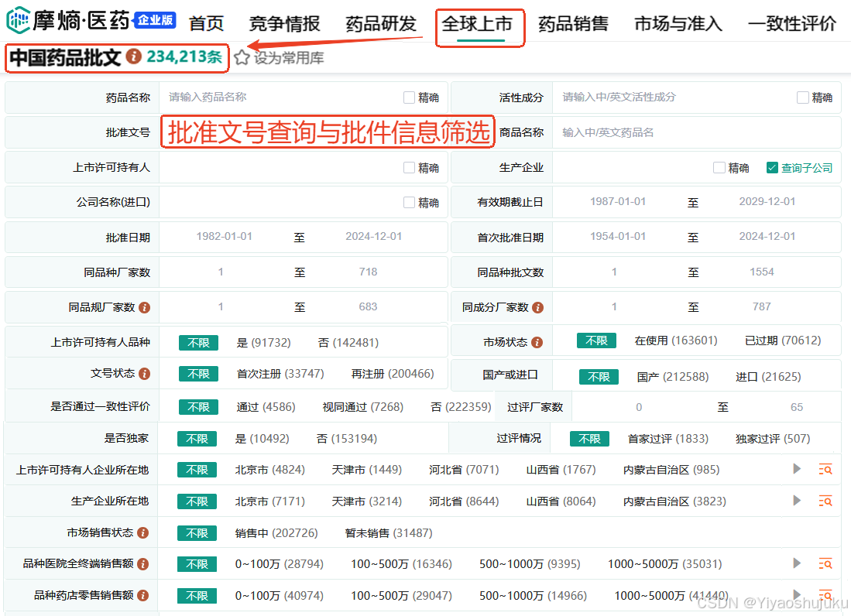Open search-list icon in 生产企业所在地 row
Viewport: 851px width, 616px height.
[x=825, y=501]
